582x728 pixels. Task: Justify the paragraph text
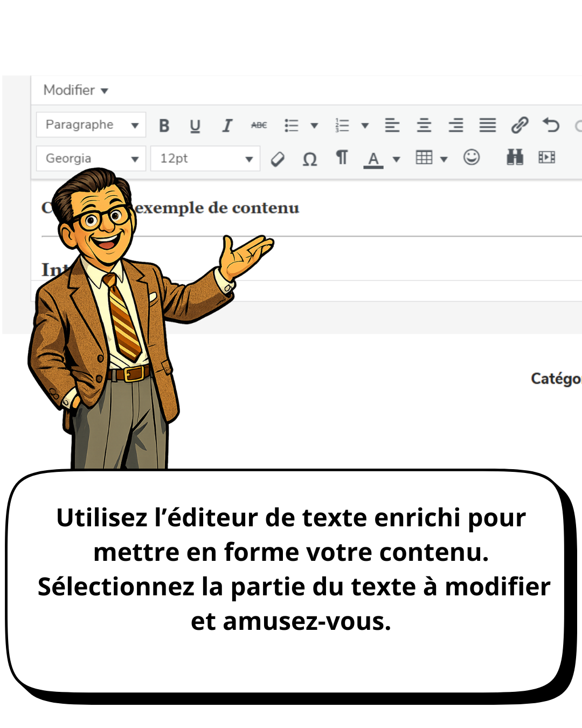tap(488, 126)
